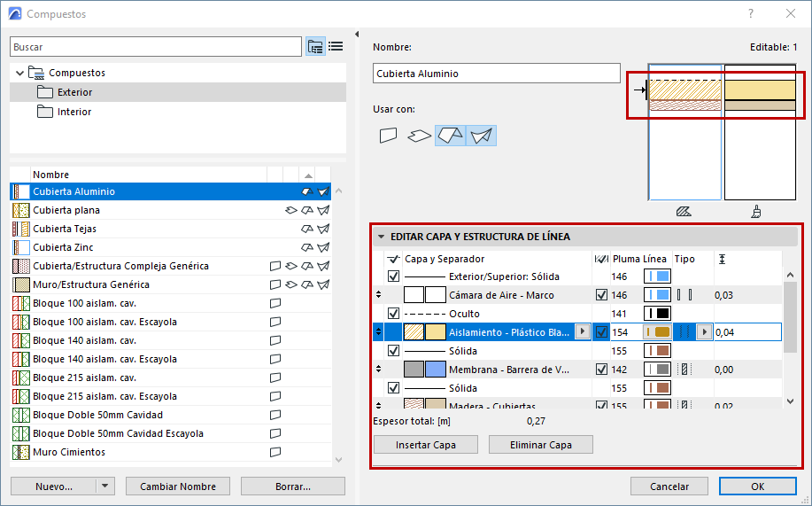Click the cut fill preview hatch icon

click(684, 212)
